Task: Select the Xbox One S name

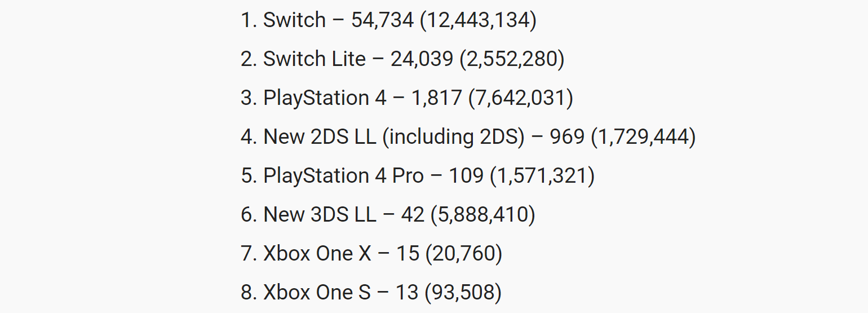Action: [x=317, y=293]
